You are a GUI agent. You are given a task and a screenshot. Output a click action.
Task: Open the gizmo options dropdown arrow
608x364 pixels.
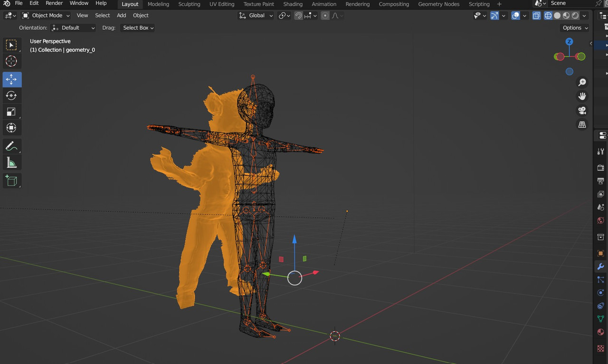pos(503,16)
